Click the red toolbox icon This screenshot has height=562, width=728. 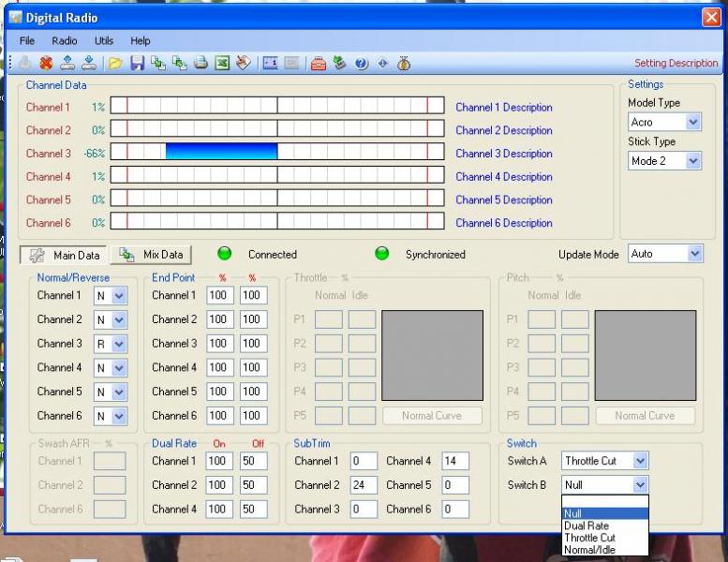click(319, 64)
